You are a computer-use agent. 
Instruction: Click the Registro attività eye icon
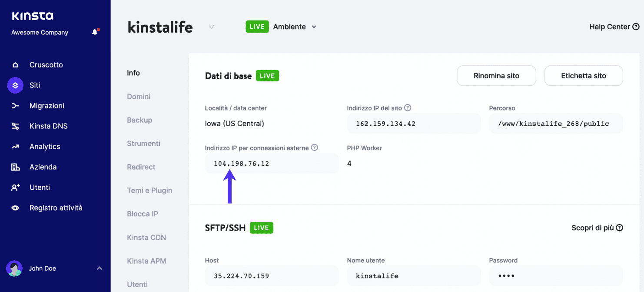click(x=15, y=208)
